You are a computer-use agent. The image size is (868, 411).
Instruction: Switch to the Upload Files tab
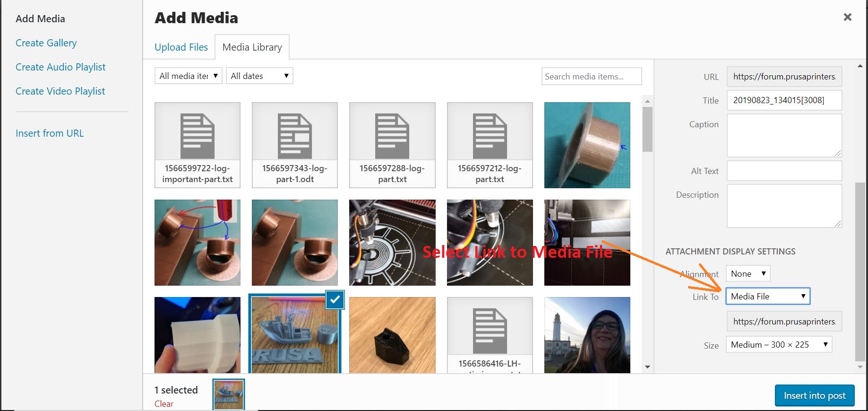(x=181, y=47)
